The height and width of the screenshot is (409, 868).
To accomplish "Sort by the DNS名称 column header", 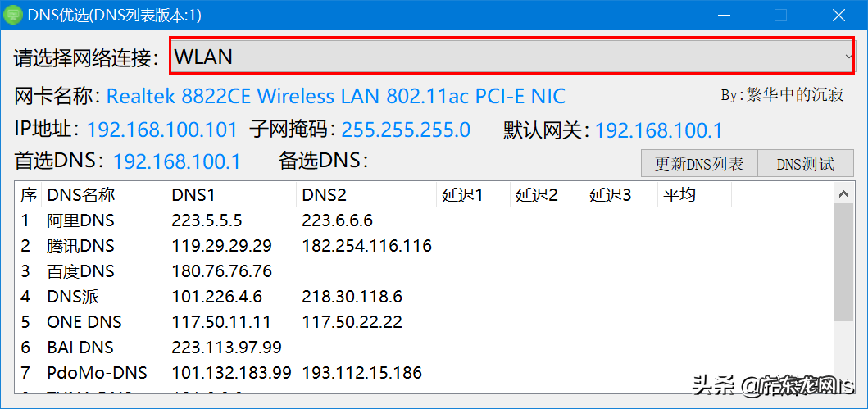I will point(102,195).
